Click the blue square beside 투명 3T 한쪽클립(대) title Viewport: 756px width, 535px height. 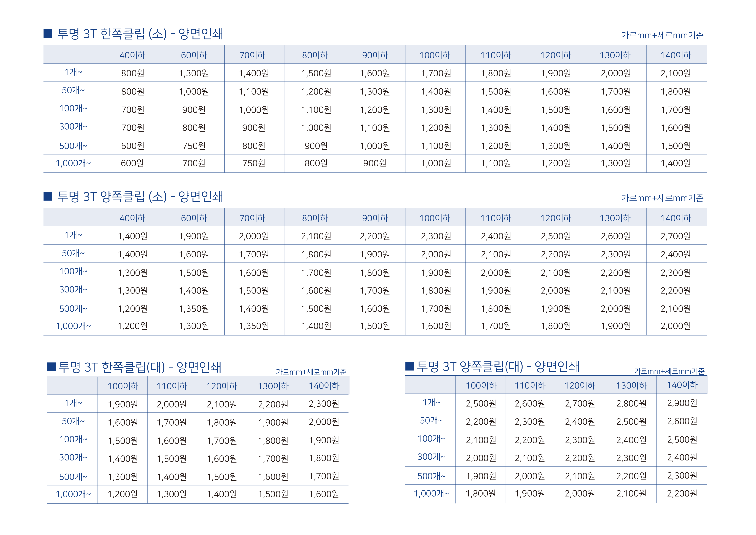point(51,367)
